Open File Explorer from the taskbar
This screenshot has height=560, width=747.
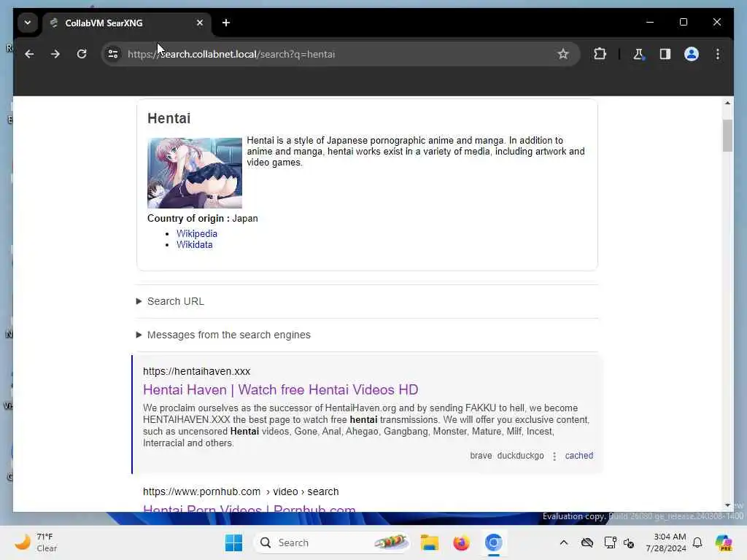(429, 542)
